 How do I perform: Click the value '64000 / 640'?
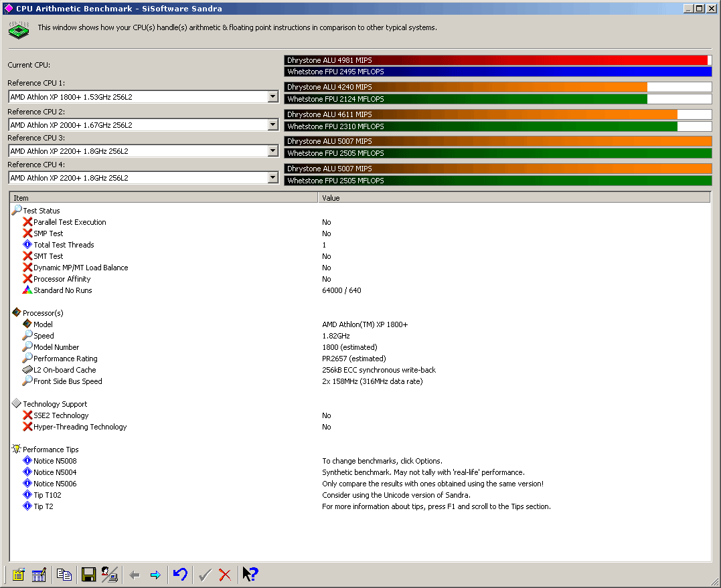click(341, 290)
